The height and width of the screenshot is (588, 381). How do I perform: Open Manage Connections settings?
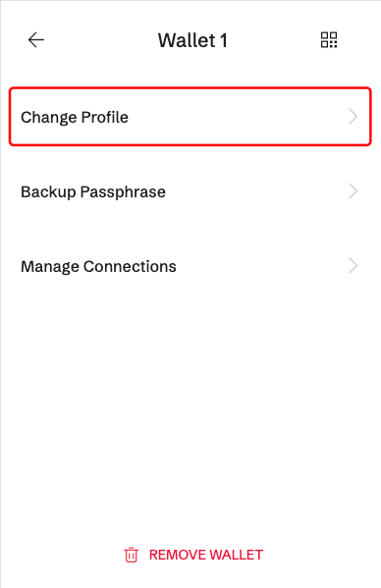click(x=190, y=266)
